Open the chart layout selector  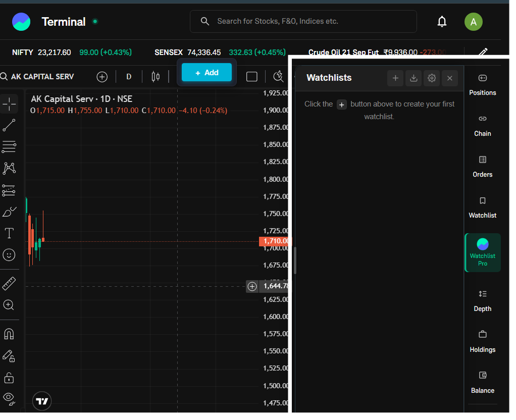[252, 77]
